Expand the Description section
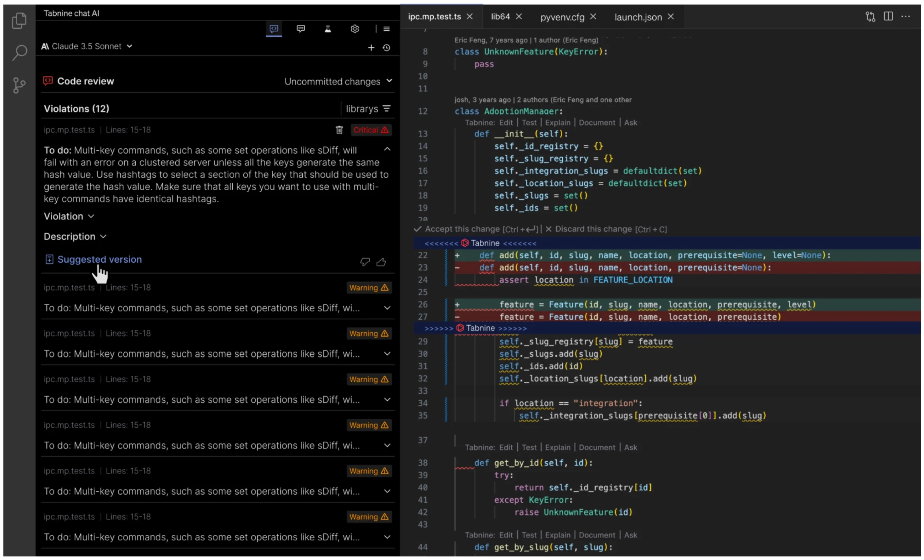The height and width of the screenshot is (560, 924). 75,236
